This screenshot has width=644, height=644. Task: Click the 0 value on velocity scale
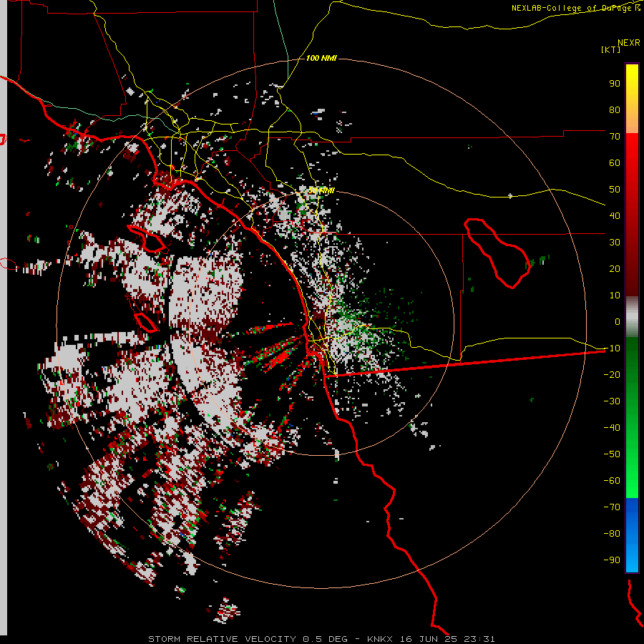618,321
